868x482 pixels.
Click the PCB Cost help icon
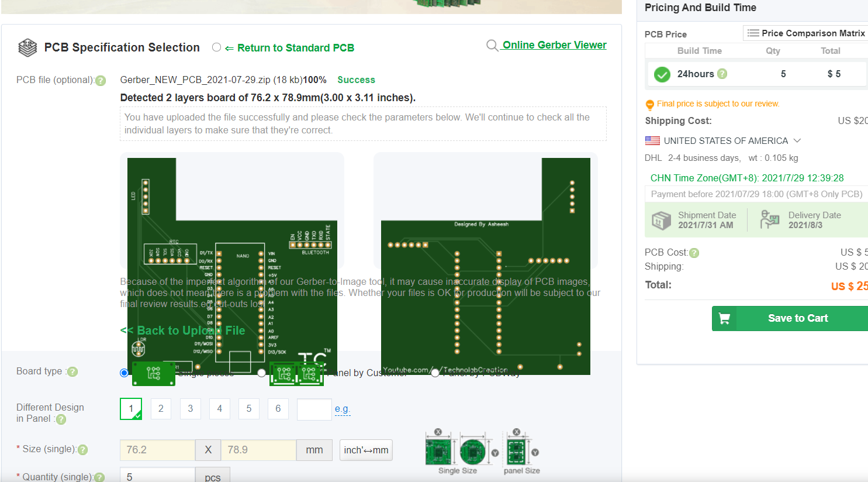point(694,253)
